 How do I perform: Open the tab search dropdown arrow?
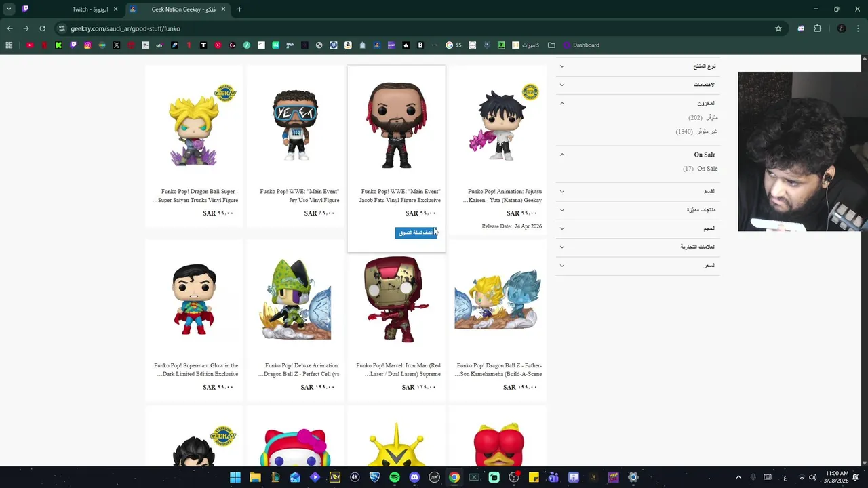point(9,9)
